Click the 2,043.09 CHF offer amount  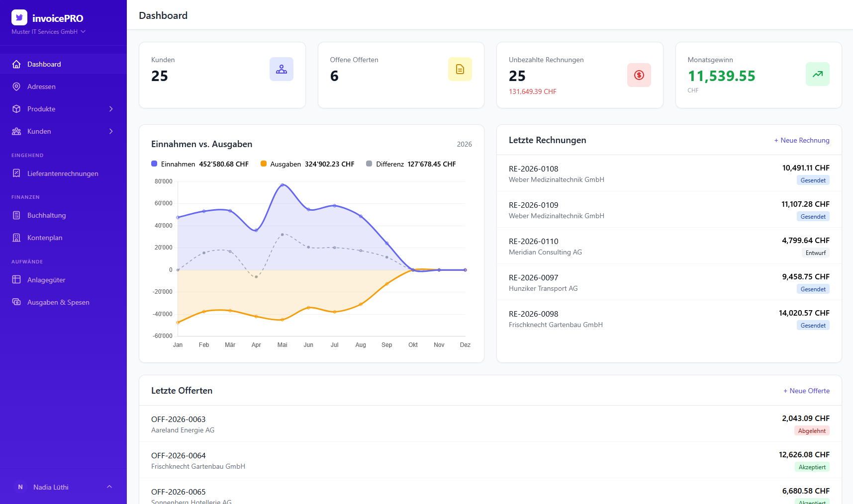click(x=806, y=419)
